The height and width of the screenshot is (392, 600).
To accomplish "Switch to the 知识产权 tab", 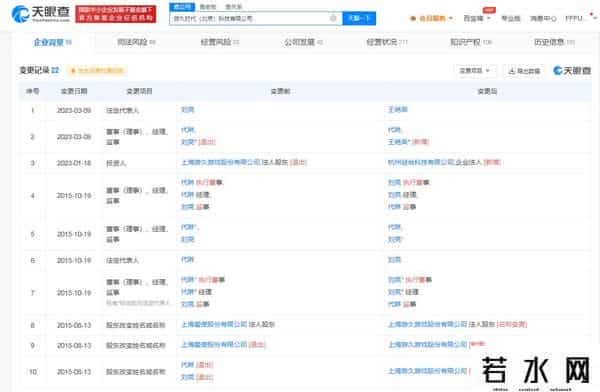I will [470, 42].
